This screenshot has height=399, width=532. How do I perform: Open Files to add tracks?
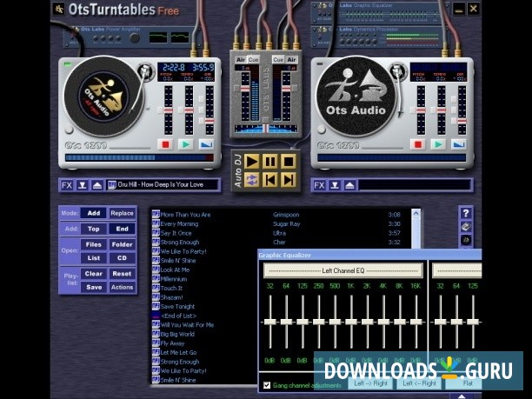tap(94, 244)
